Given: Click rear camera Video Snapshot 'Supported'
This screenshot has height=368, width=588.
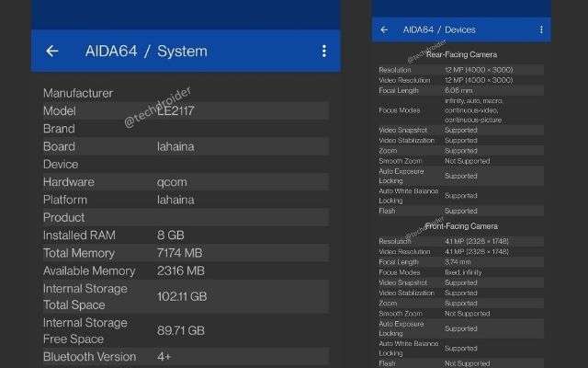Looking at the screenshot, I should pos(461,130).
